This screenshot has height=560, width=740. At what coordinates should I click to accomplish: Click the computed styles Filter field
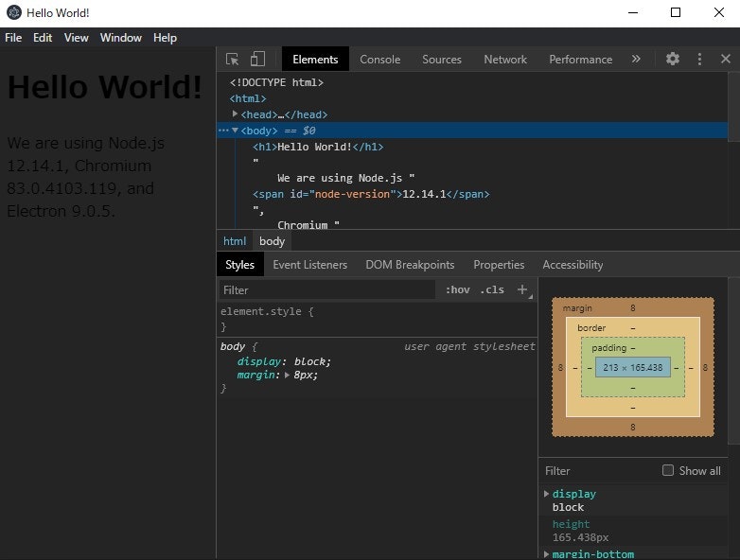(x=599, y=471)
